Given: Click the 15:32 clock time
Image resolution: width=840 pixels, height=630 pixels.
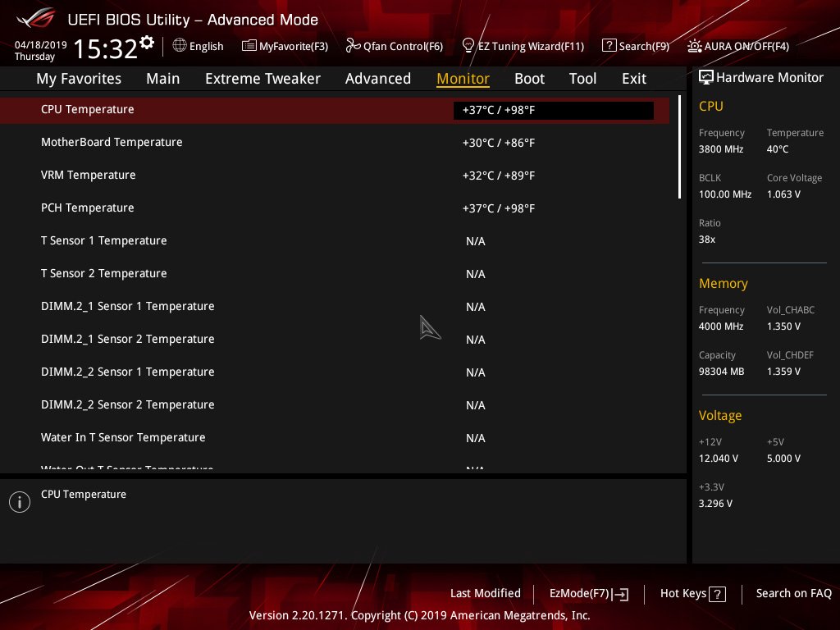Looking at the screenshot, I should tap(106, 48).
